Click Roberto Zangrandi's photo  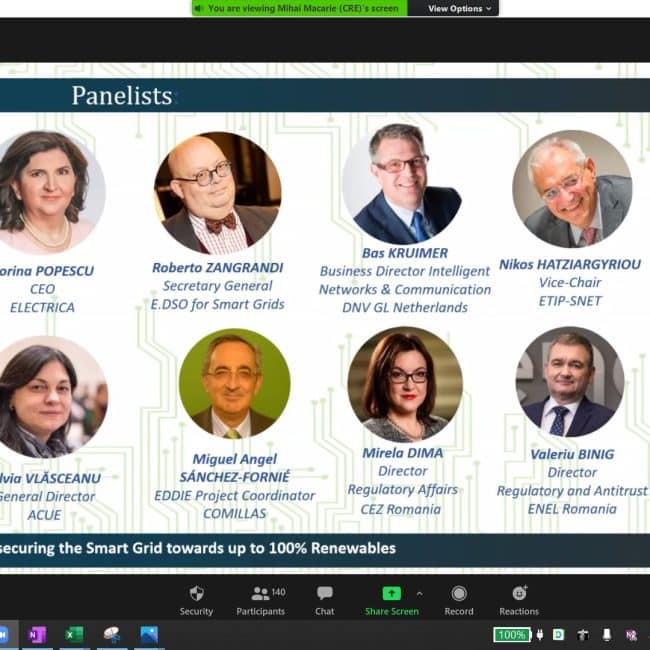click(218, 193)
